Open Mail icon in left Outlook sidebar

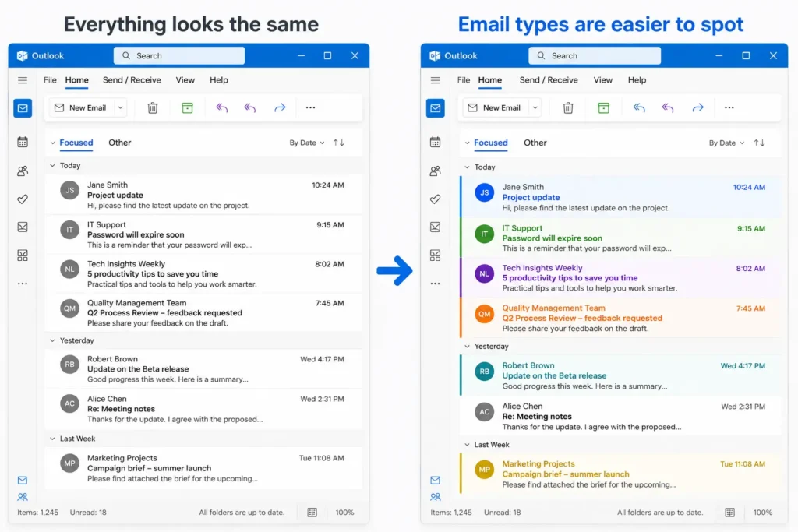tap(23, 107)
